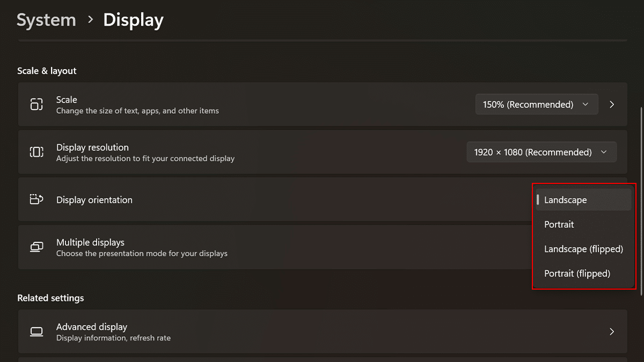644x362 pixels.
Task: Choose Portrait from the orientation menu
Action: [x=559, y=225]
